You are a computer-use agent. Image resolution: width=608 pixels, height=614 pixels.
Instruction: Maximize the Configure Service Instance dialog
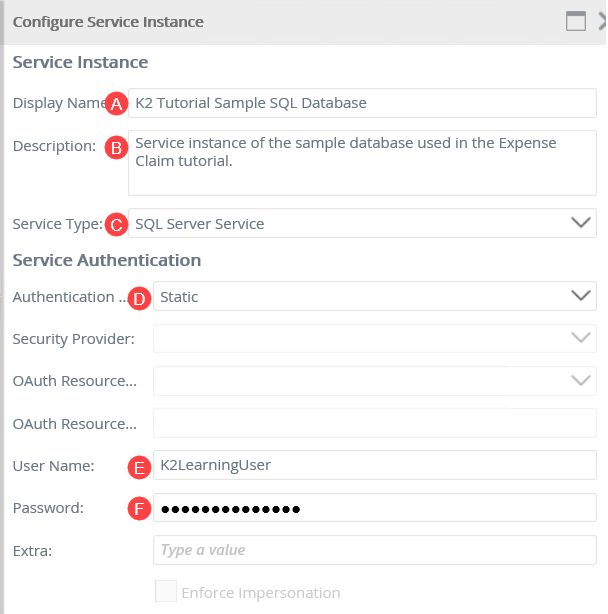(576, 21)
